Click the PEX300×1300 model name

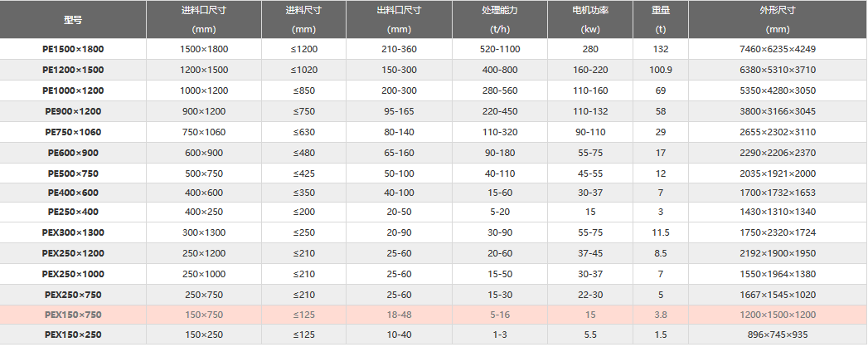click(x=73, y=232)
